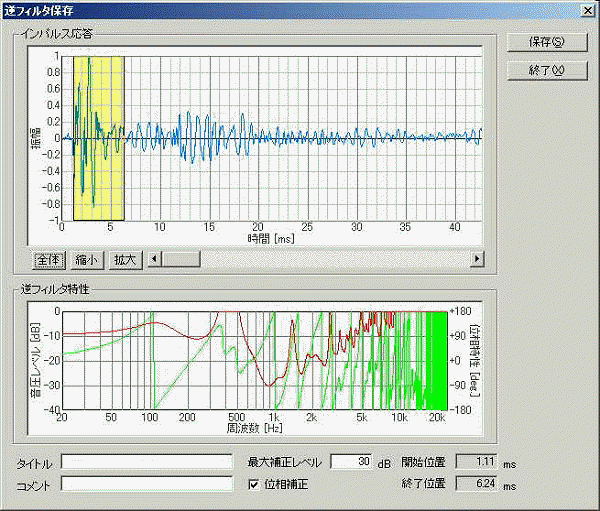Click the 終了(X) exit button
This screenshot has height=511, width=600.
click(x=547, y=70)
